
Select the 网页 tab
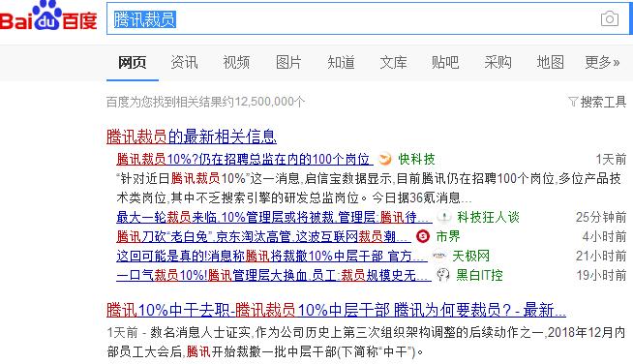(x=132, y=63)
